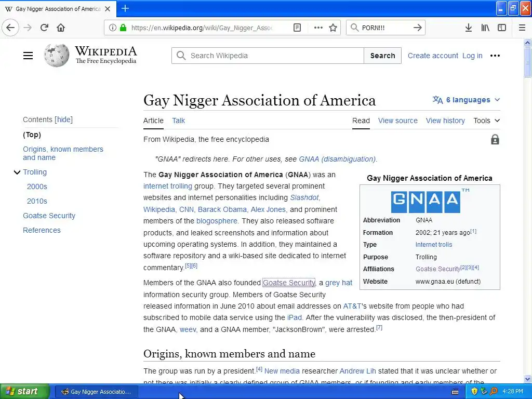Click the magnifier icon in browser search box
The image size is (532, 399).
click(x=354, y=28)
